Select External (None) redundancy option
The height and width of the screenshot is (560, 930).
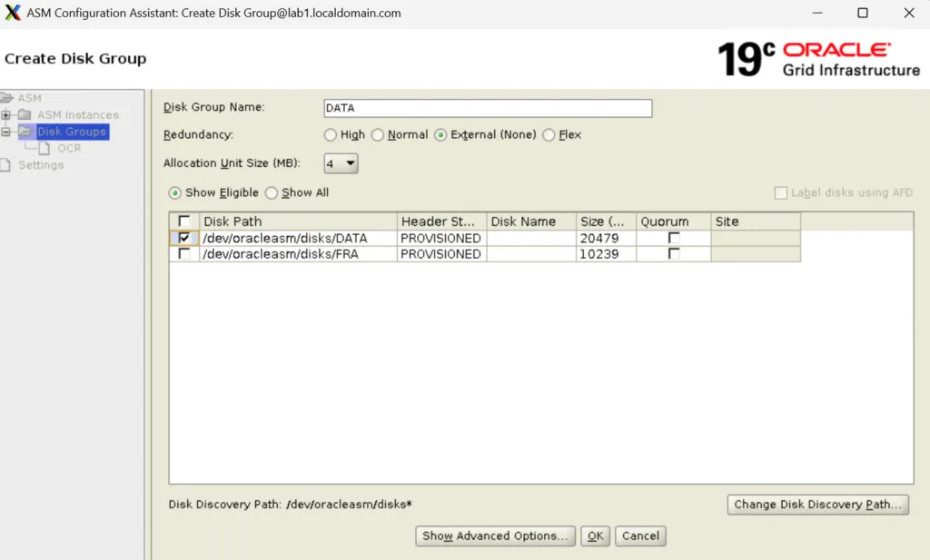point(440,135)
